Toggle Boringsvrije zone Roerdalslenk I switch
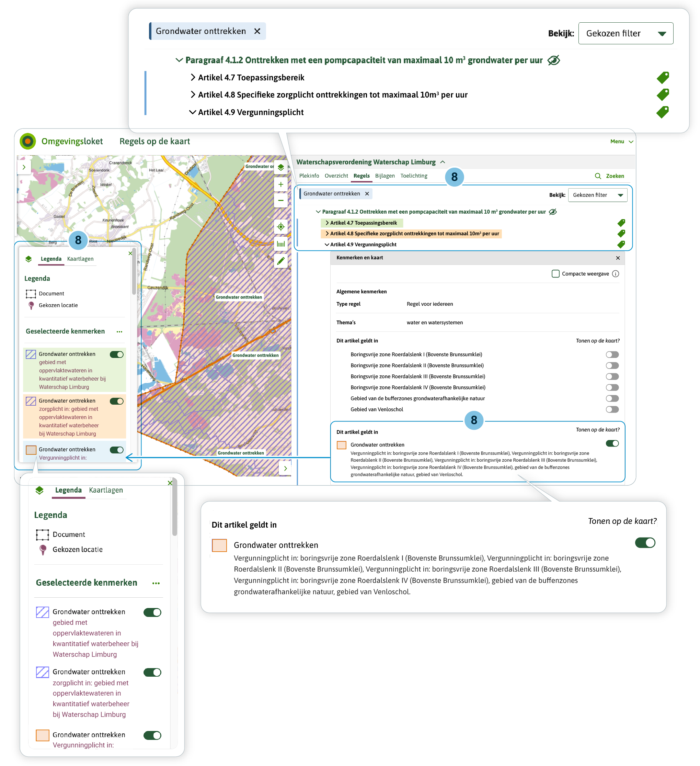This screenshot has width=700, height=766. pos(612,354)
